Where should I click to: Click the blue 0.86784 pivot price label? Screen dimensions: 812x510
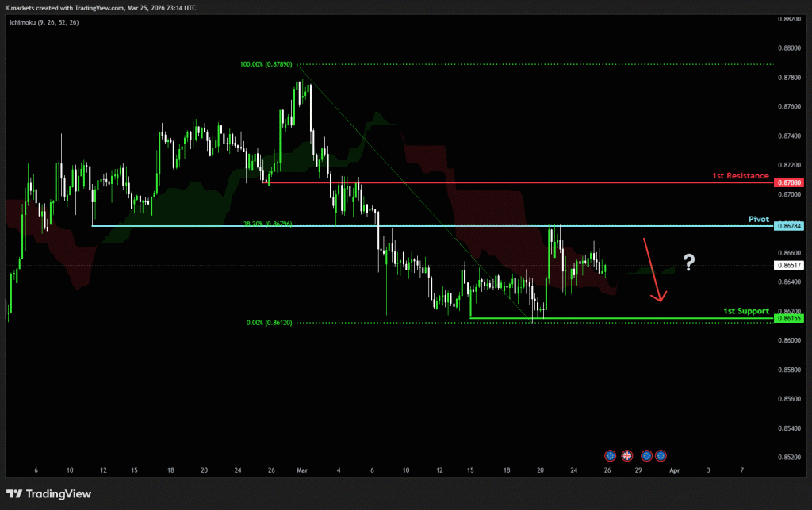(790, 226)
